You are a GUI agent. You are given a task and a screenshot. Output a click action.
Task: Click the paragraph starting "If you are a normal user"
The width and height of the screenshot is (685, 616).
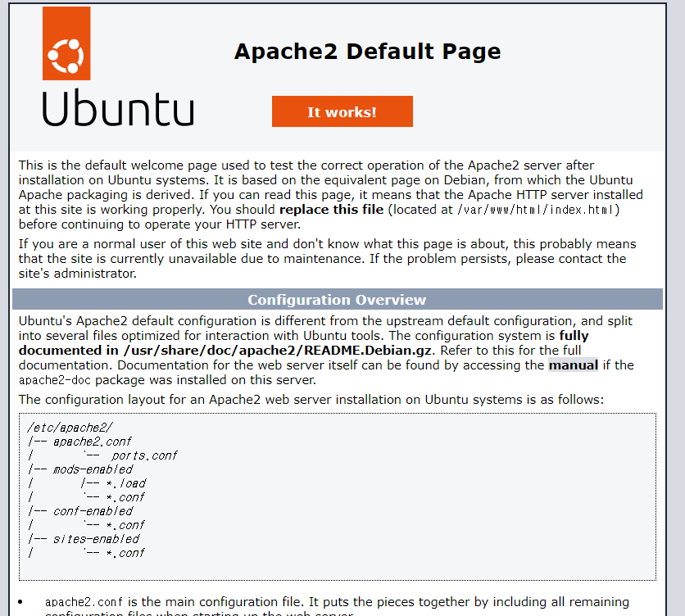click(x=327, y=259)
